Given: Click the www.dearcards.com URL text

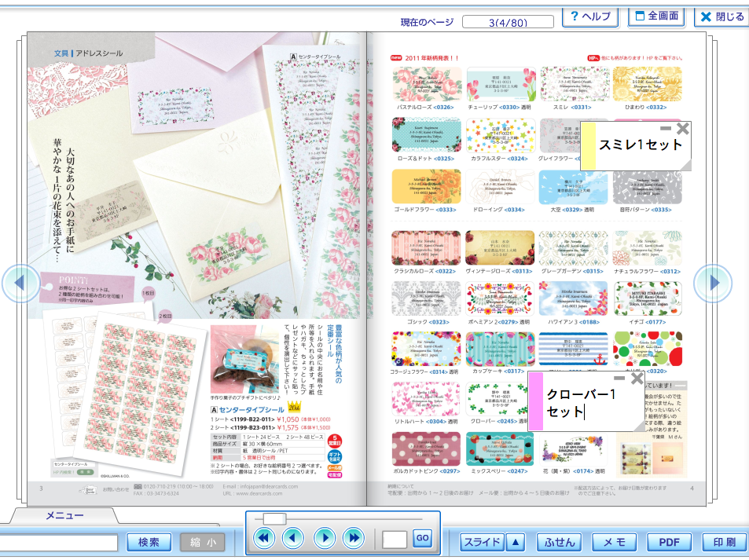Looking at the screenshot, I should (x=258, y=493).
